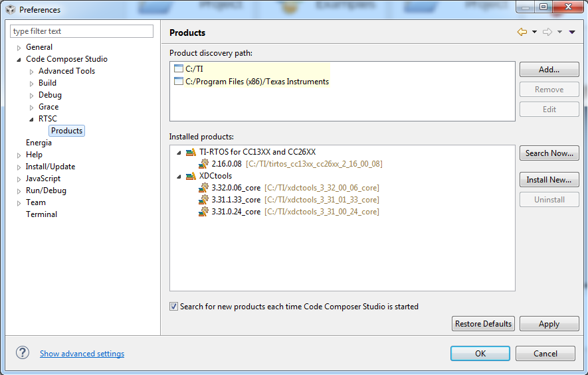The width and height of the screenshot is (588, 375).
Task: Select the C:/Program Files (x86)/Texas Instruments path entry
Action: [251, 82]
